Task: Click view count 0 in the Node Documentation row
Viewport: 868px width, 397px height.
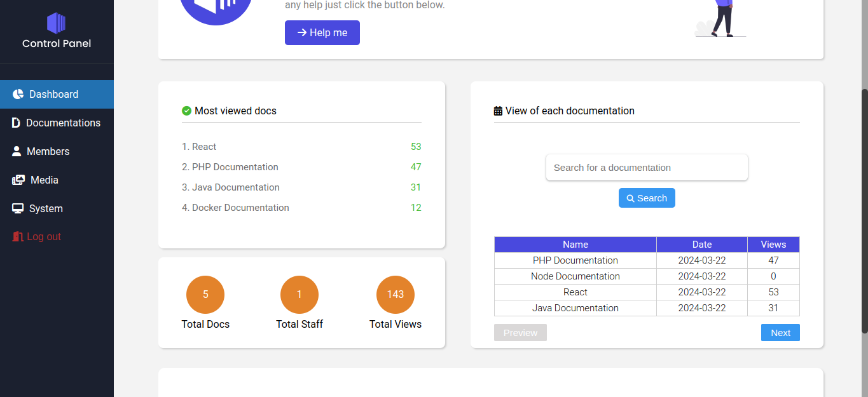Action: [x=773, y=276]
